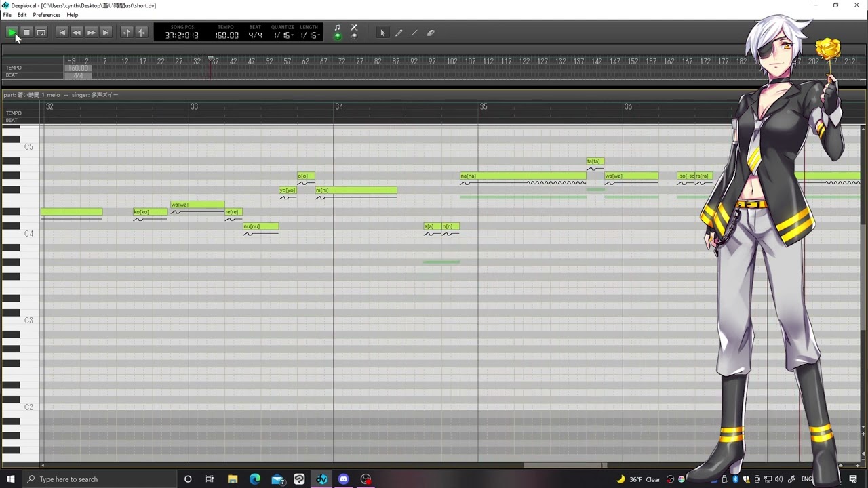868x488 pixels.
Task: Open the Edit menu
Action: point(22,15)
